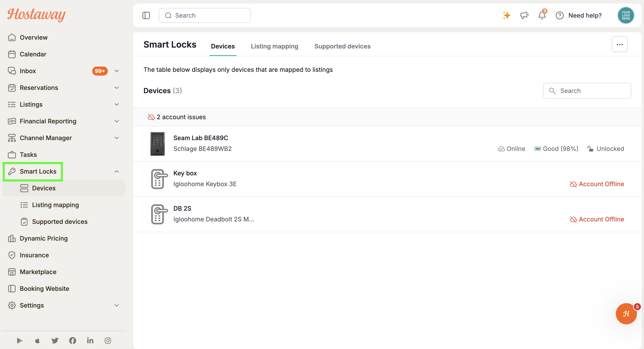
Task: Switch to the Supported devices tab
Action: pos(342,46)
